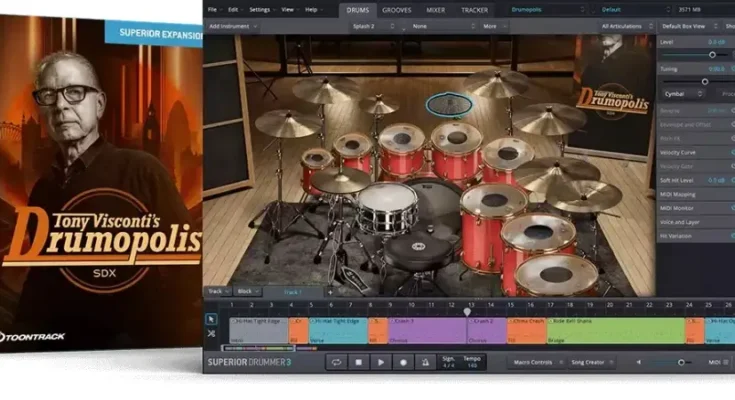Enable the metronome icon
Viewport: 735px width, 400px height.
pyautogui.click(x=429, y=361)
